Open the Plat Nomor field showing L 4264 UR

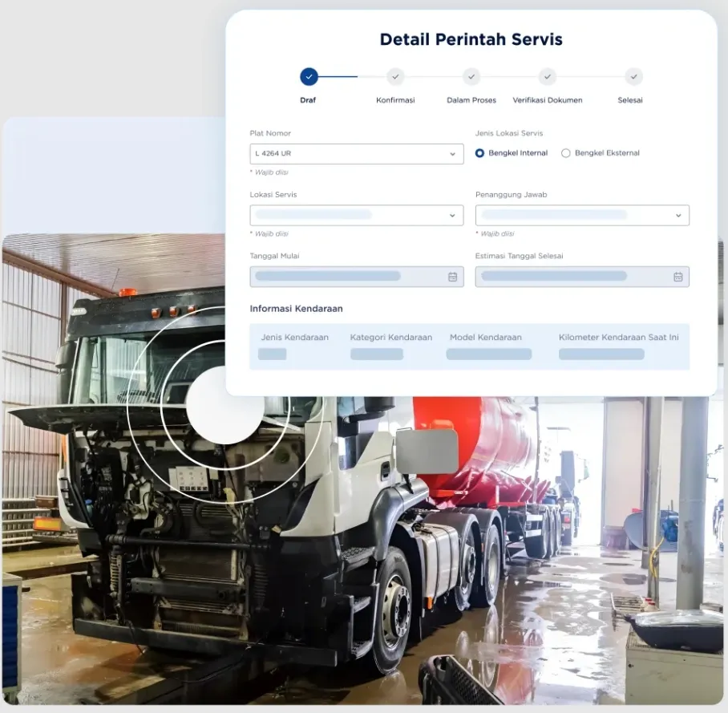[x=357, y=154]
